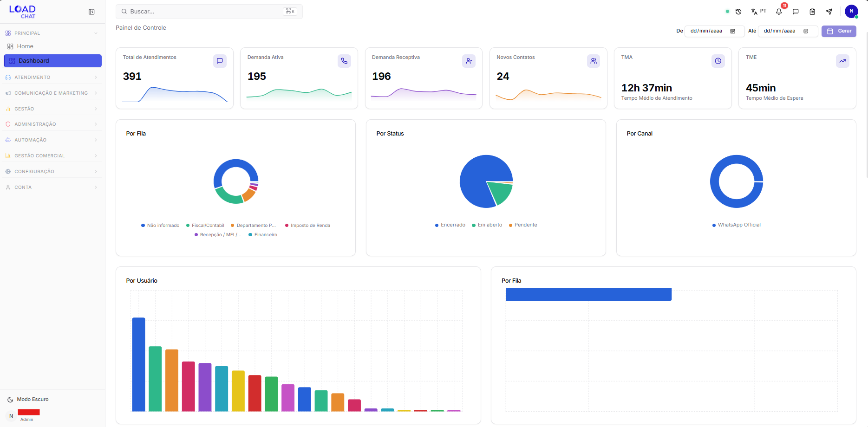Click the clipboard icon in the header
The height and width of the screenshot is (427, 868).
coord(812,12)
